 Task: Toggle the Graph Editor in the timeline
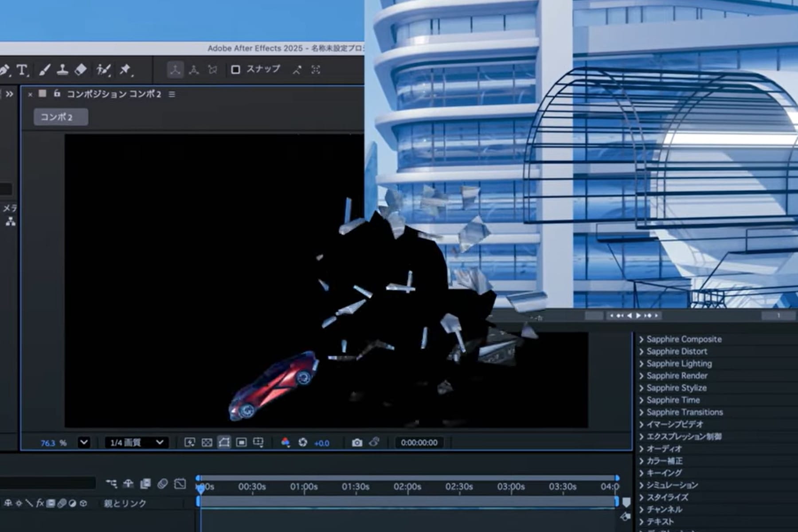point(180,483)
